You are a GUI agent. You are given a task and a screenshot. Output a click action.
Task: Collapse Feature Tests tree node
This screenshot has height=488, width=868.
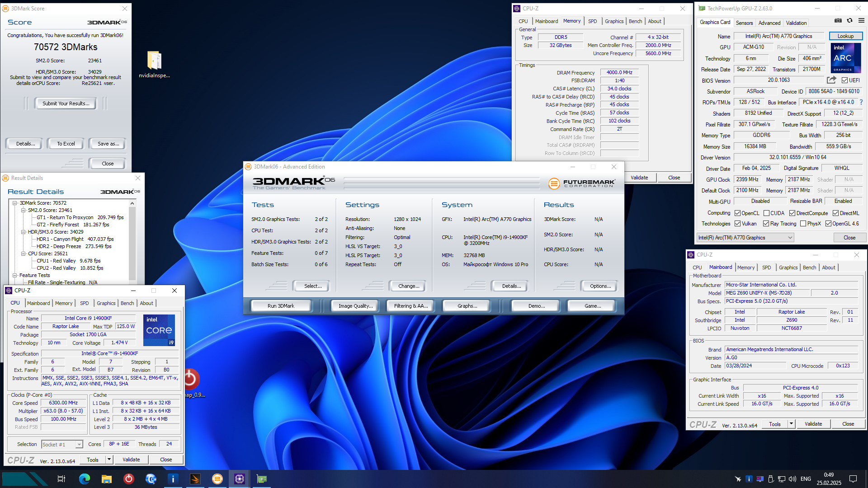[x=15, y=275]
